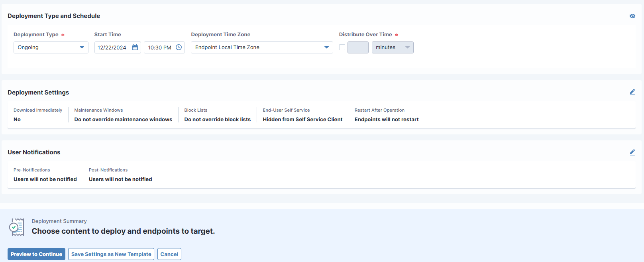The height and width of the screenshot is (262, 644).
Task: Click the 'Maintenance Windows' label
Action: coord(98,110)
